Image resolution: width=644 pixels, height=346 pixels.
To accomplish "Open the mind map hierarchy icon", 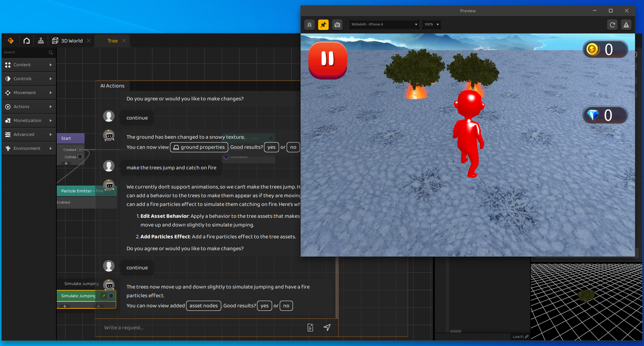I will pyautogui.click(x=41, y=41).
